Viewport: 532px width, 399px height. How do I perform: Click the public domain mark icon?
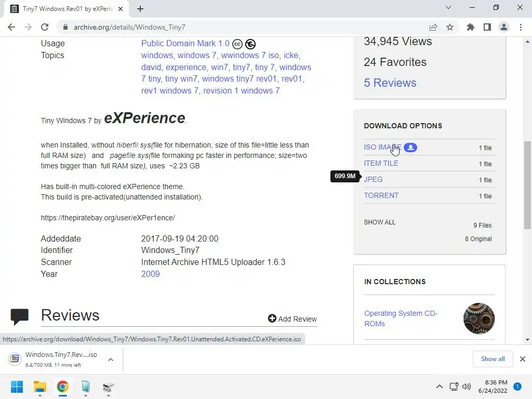pos(250,44)
